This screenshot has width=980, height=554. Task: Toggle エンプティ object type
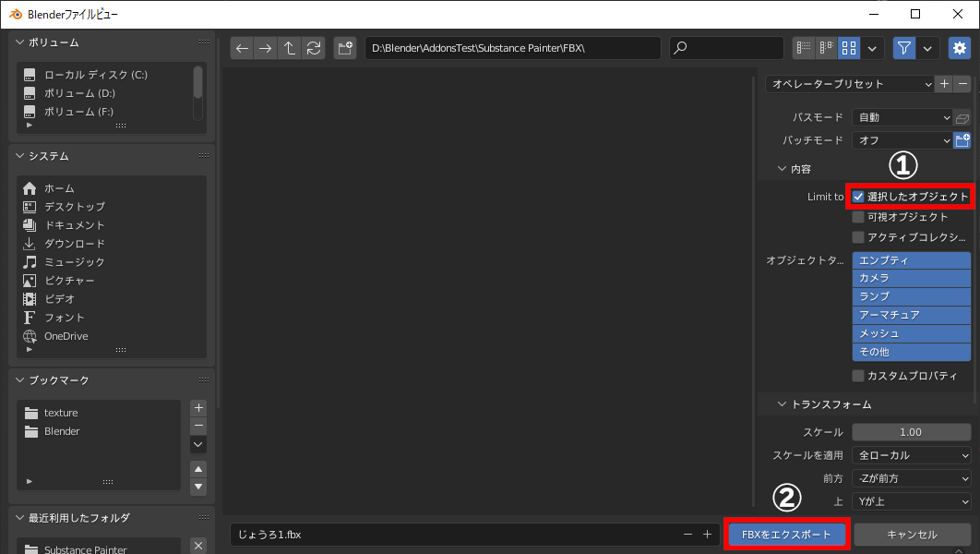coord(911,260)
